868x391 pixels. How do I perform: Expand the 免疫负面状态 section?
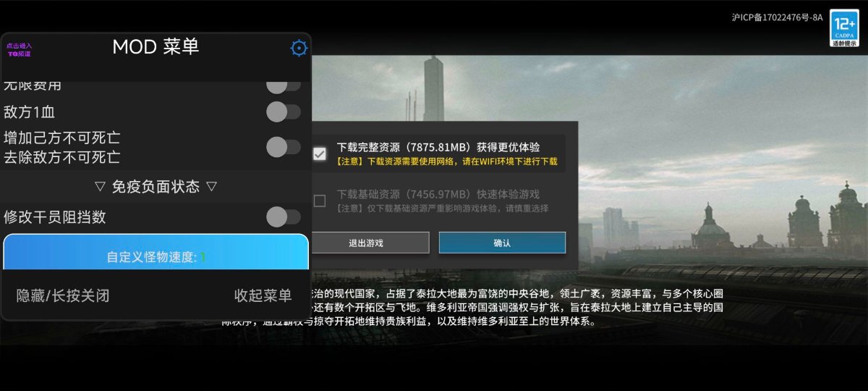(x=156, y=187)
